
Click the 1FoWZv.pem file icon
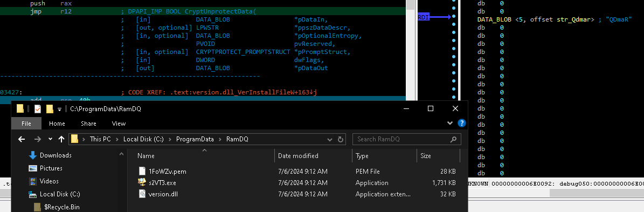click(x=142, y=172)
